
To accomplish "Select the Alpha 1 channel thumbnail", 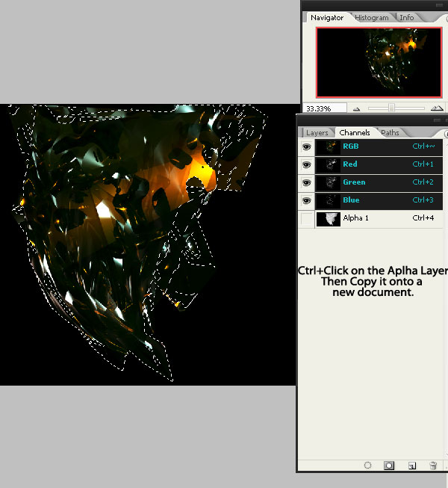I will click(329, 219).
